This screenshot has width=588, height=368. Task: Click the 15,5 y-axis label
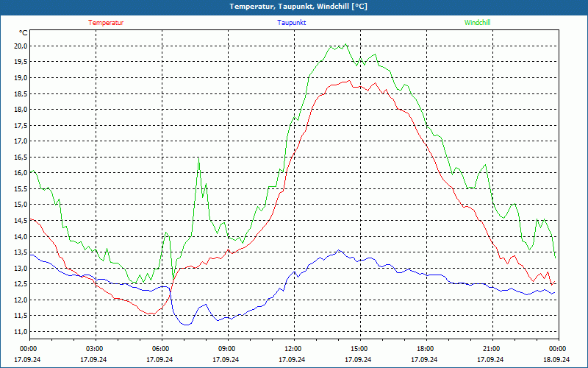pos(21,189)
